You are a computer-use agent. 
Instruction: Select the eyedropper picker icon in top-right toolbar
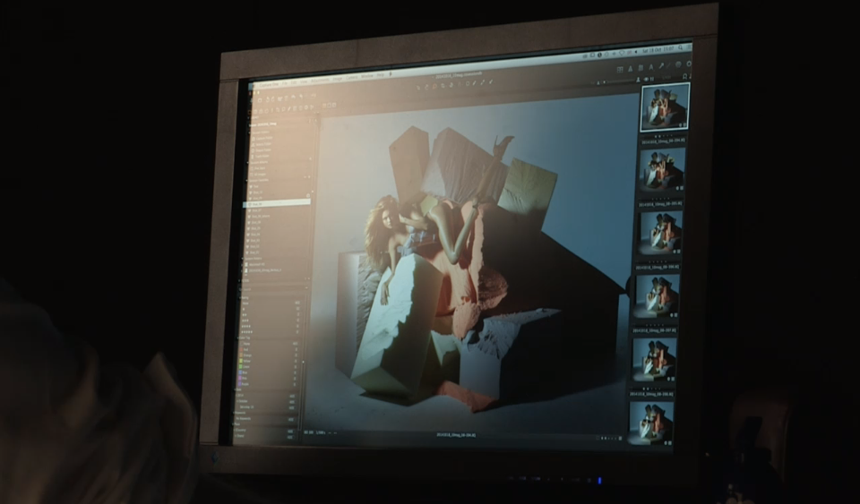click(661, 65)
